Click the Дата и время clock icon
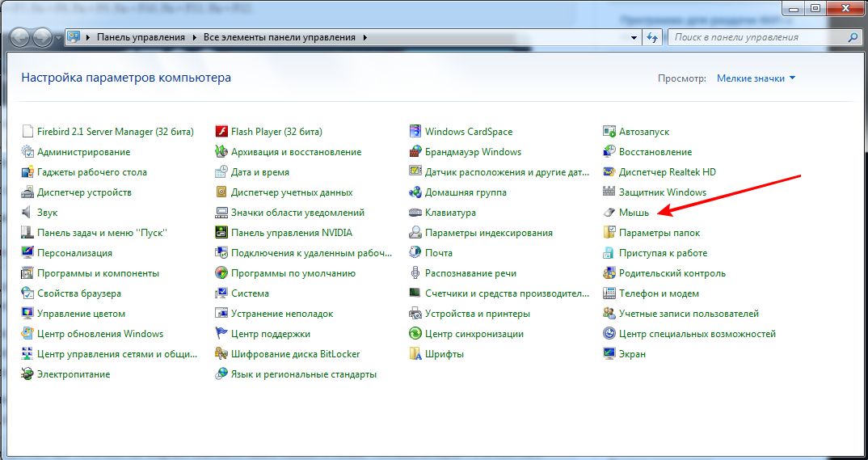The height and width of the screenshot is (460, 868). pyautogui.click(x=221, y=172)
